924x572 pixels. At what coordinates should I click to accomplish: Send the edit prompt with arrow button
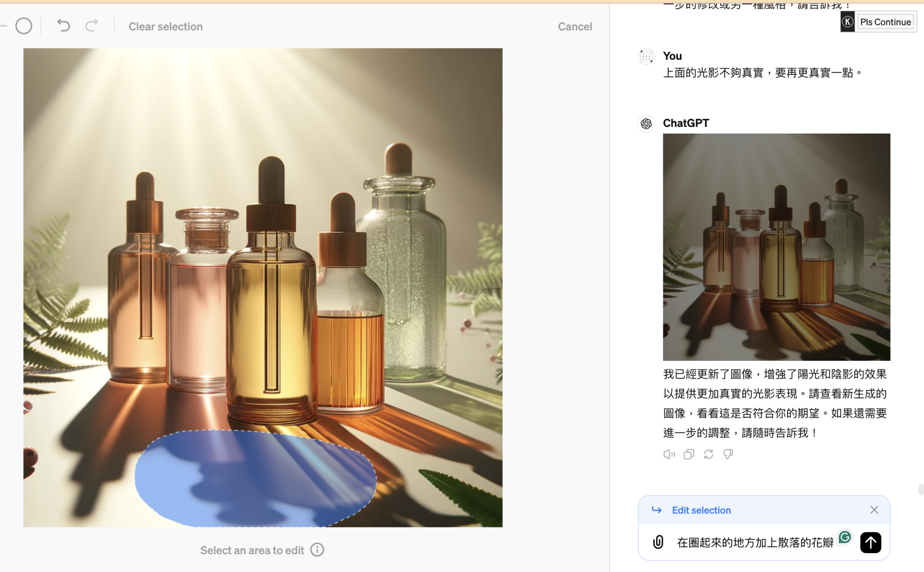[x=870, y=542]
